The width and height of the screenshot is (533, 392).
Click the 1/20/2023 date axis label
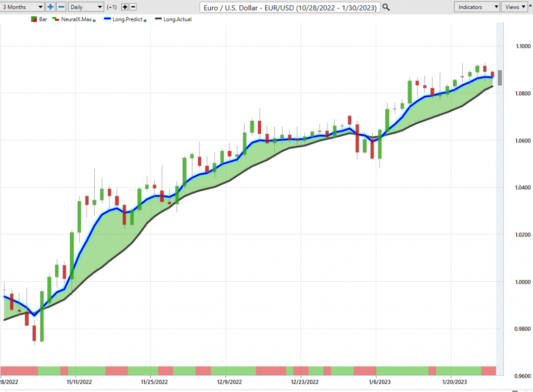455,382
